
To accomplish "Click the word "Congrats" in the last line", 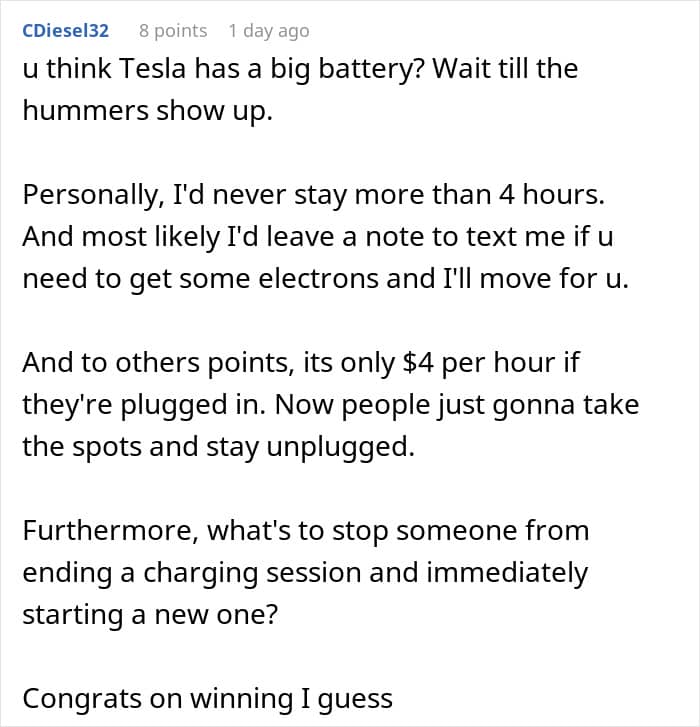I will [x=79, y=697].
